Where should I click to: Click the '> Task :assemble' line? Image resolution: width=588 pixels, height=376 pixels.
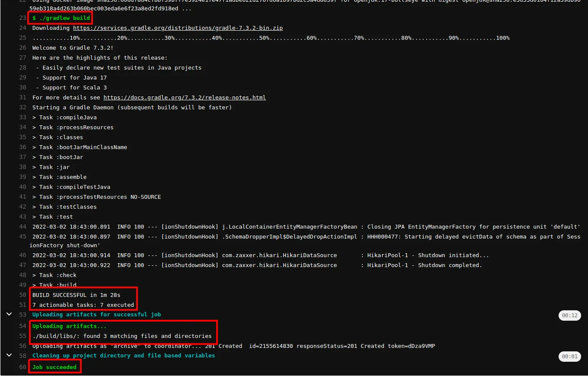[x=60, y=177]
